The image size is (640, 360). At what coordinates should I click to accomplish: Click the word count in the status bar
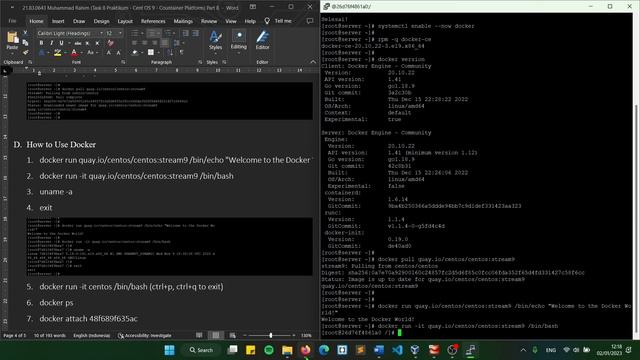click(49, 336)
